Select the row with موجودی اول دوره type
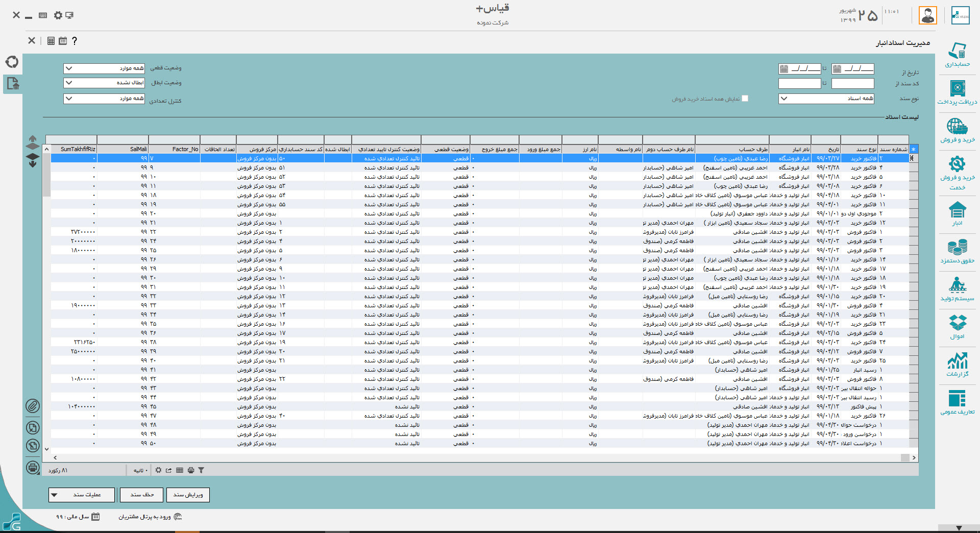The width and height of the screenshot is (980, 533). [x=480, y=214]
